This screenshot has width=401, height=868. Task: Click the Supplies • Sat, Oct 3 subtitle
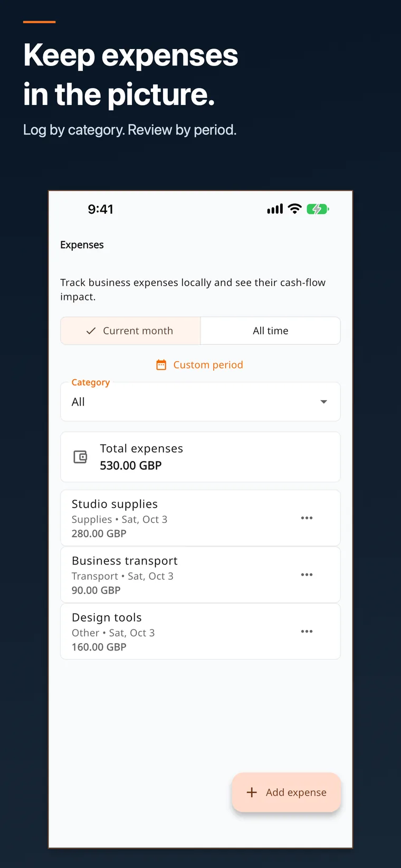pos(120,520)
